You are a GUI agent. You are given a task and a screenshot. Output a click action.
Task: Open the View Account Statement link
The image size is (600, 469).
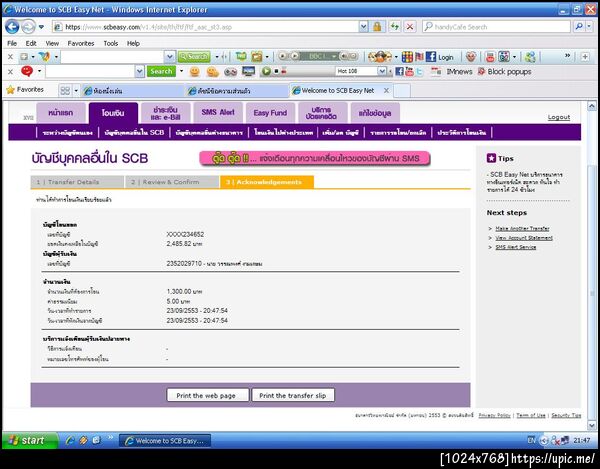(x=524, y=238)
